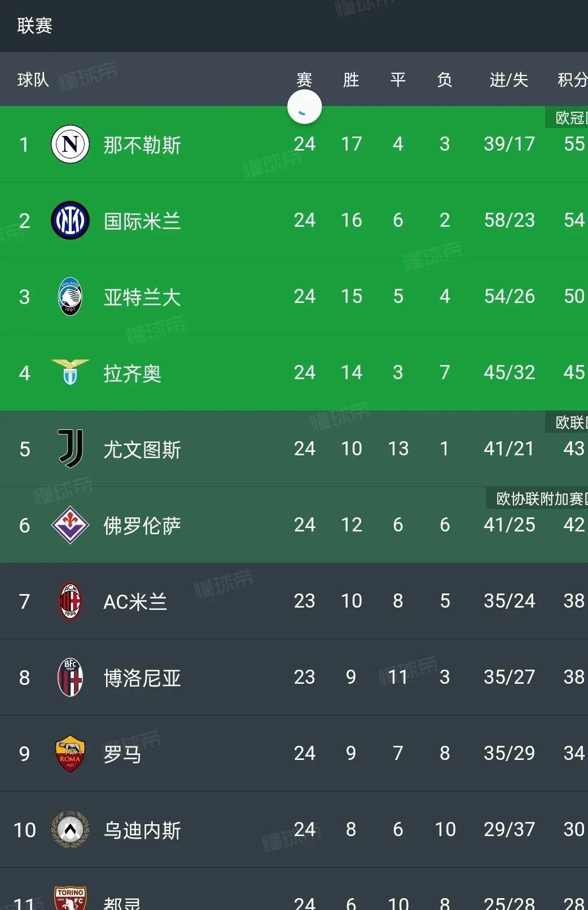Click the Juventus club crest

[x=70, y=449]
